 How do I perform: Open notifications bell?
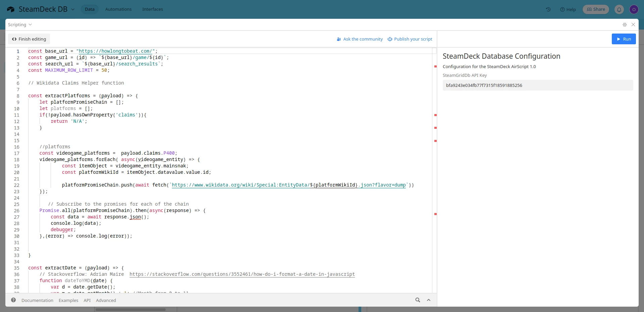point(619,9)
